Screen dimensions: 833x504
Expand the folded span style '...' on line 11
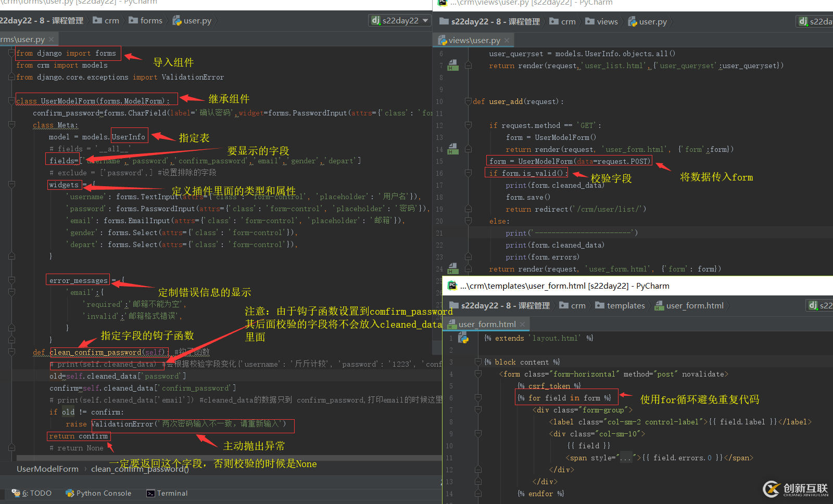point(625,458)
